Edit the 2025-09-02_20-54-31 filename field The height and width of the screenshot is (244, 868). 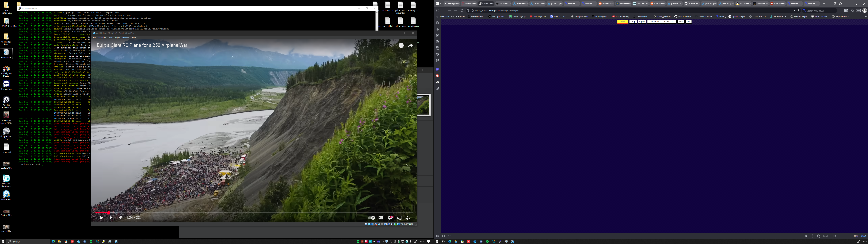pyautogui.click(x=662, y=22)
